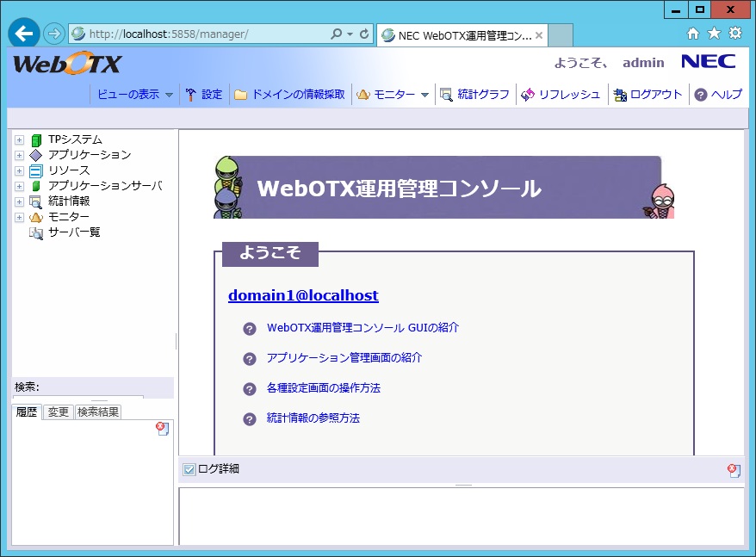
Task: Close the NEC WebOTX browser tab
Action: click(539, 35)
